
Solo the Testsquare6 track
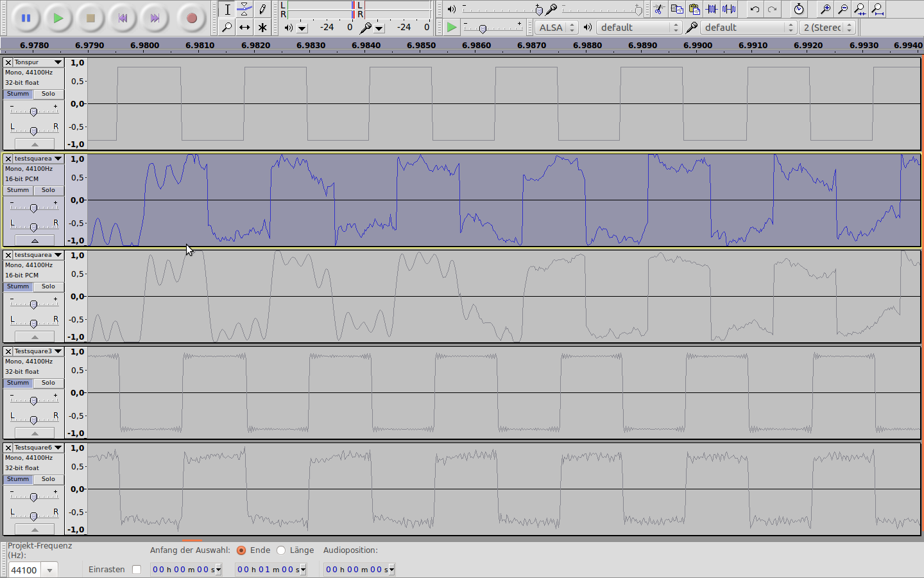[48, 479]
